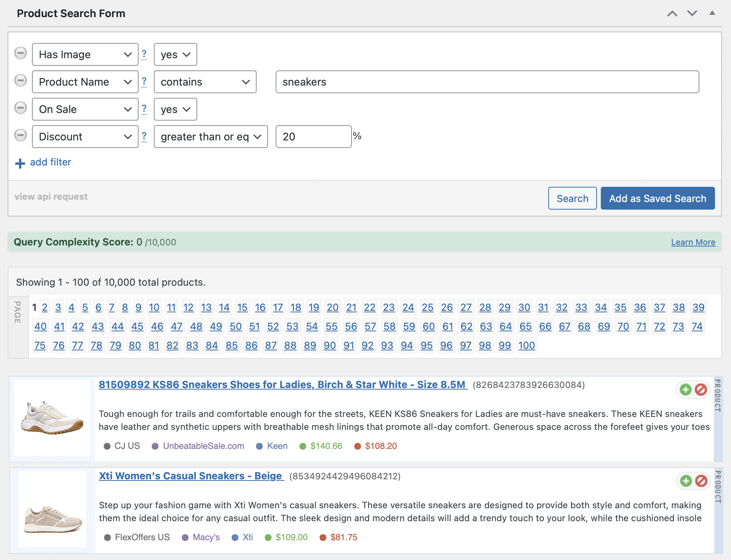
Task: Remove the Has Image filter row
Action: click(x=21, y=53)
